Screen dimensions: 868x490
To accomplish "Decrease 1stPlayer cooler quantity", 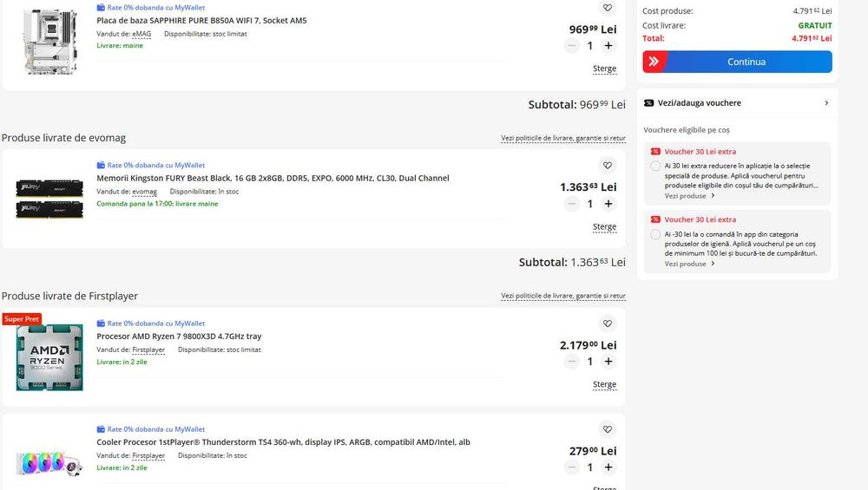I will coord(571,467).
